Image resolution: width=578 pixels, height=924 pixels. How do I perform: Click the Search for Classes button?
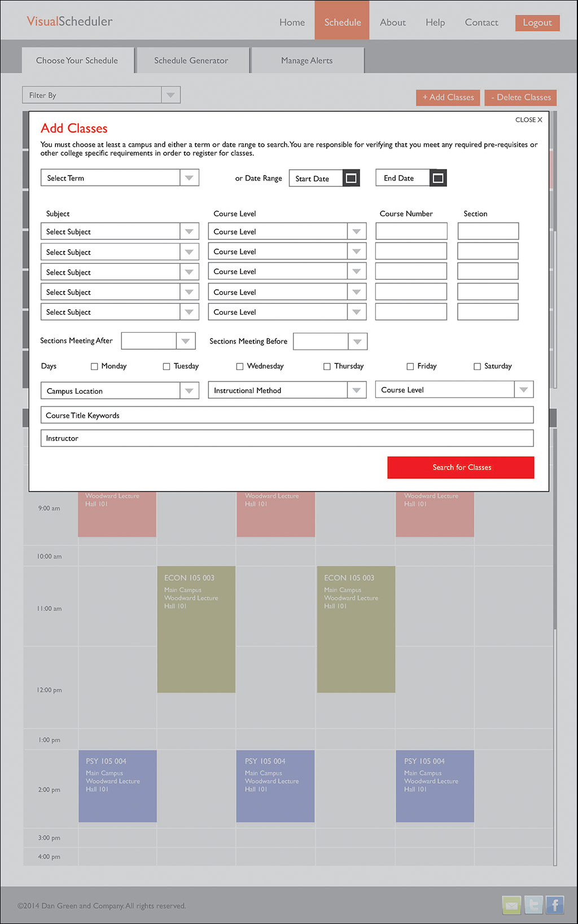point(461,467)
